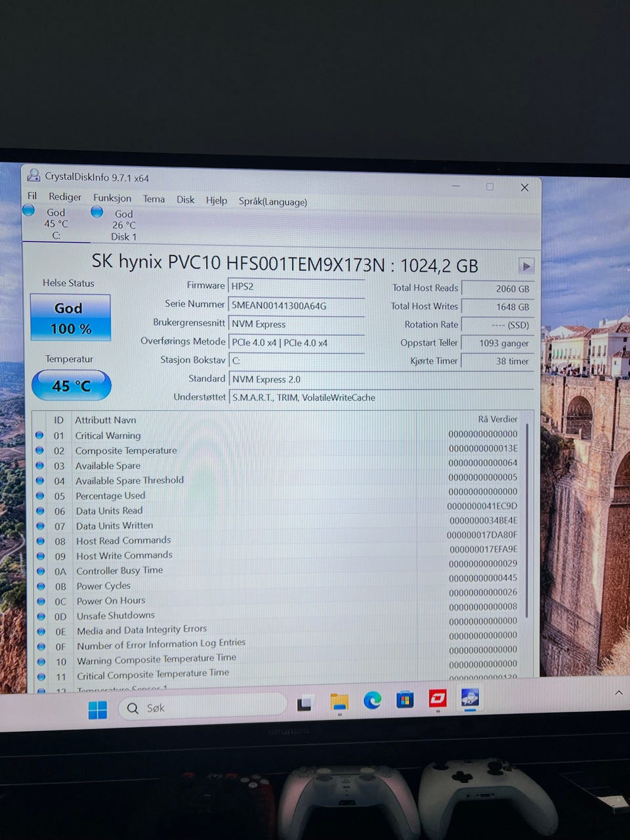630x840 pixels.
Task: Click status dot for Critical Composite Temperature Time
Action: 41,677
